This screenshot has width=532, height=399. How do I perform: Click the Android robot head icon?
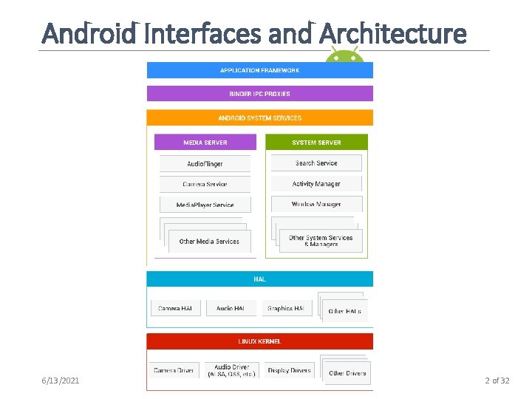[345, 54]
